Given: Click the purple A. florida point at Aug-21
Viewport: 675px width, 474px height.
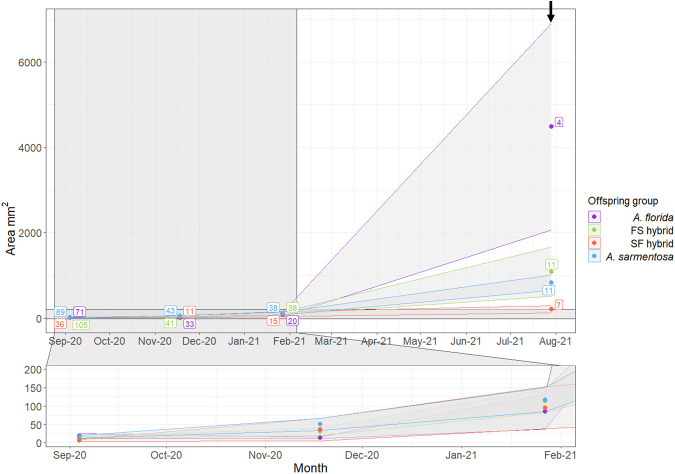Looking at the screenshot, I should pos(550,126).
